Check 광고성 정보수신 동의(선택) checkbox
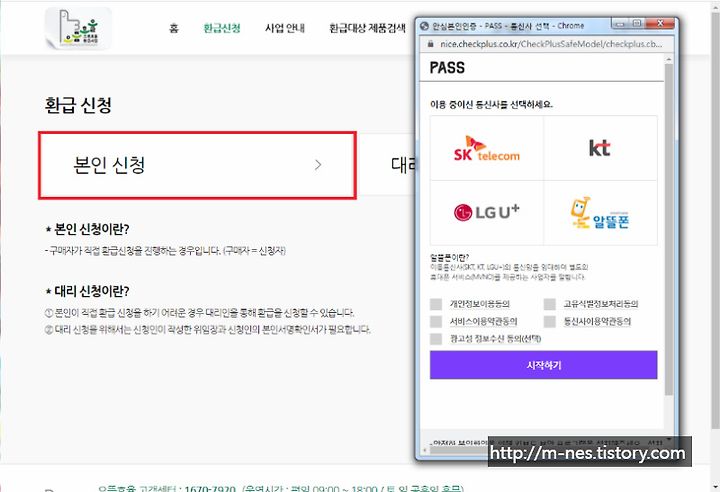 436,339
